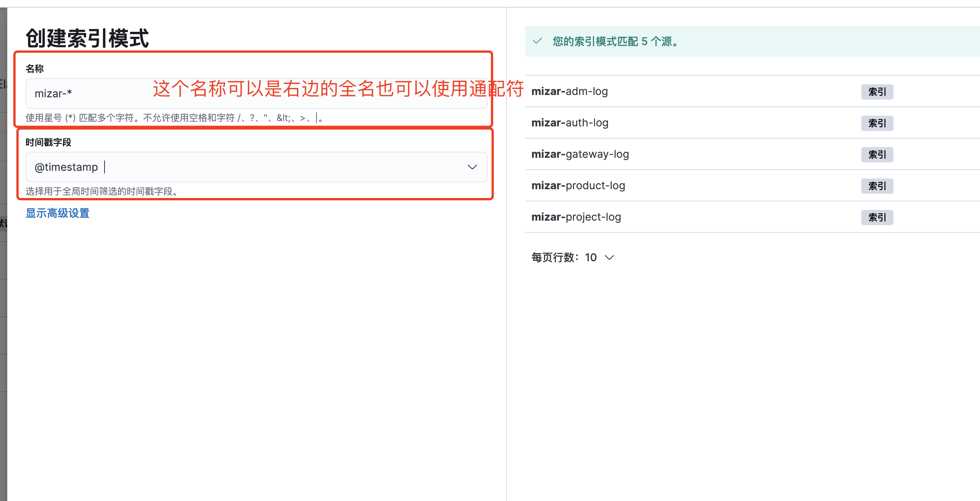The image size is (980, 501).
Task: Click the index pattern name field containing mizar-*
Action: [256, 93]
